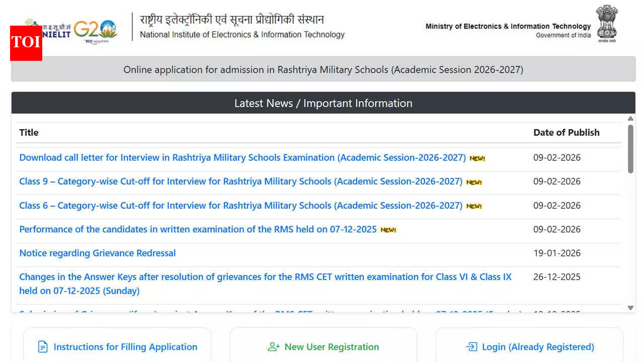Click the NEW! badge beside Class 6 cut-off
The width and height of the screenshot is (644, 362).
pyautogui.click(x=473, y=206)
